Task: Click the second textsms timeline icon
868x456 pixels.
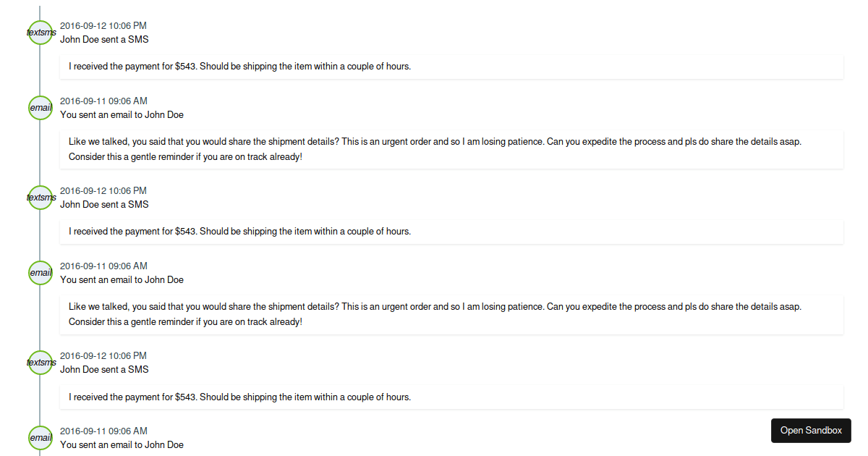Action: pyautogui.click(x=41, y=198)
